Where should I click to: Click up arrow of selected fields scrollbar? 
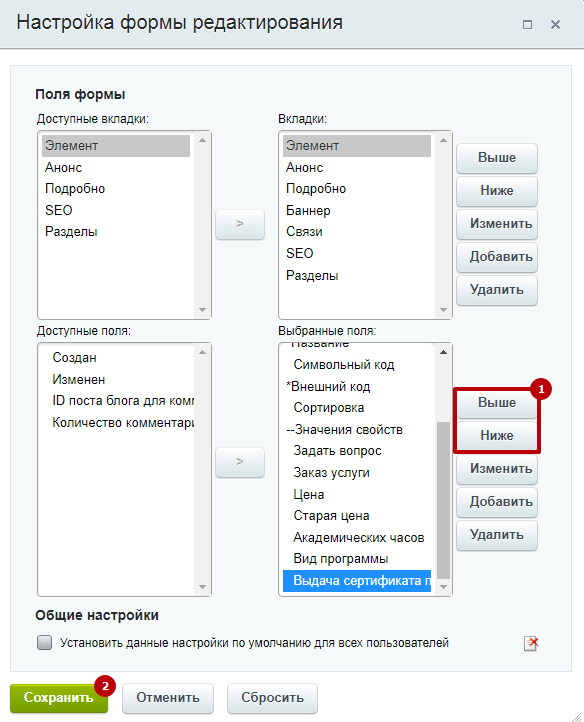pyautogui.click(x=444, y=352)
